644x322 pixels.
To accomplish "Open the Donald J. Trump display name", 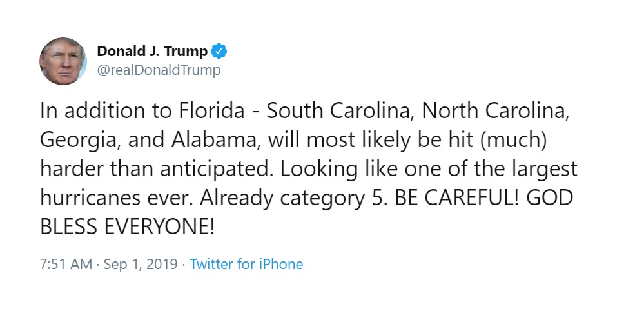I will 152,52.
